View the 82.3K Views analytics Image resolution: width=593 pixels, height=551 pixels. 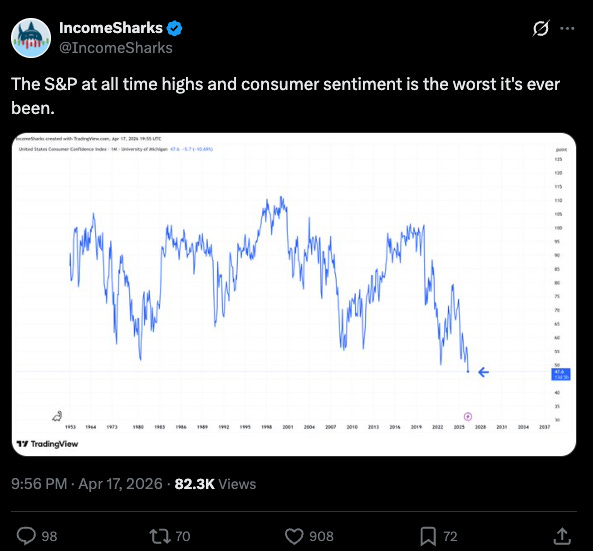pos(215,484)
